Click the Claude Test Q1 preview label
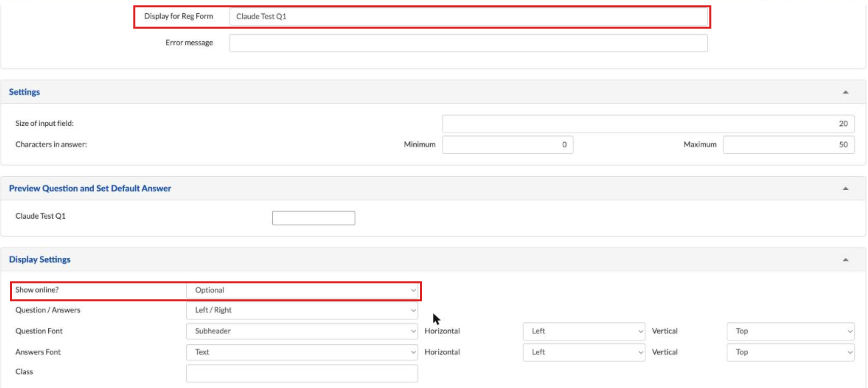Screen dimensions: 868x388 [x=41, y=216]
